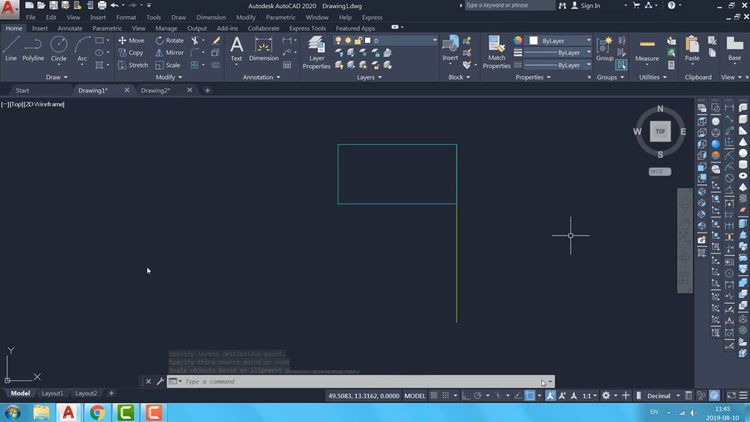This screenshot has width=750, height=422.
Task: Expand the Modify panel options
Action: (167, 77)
